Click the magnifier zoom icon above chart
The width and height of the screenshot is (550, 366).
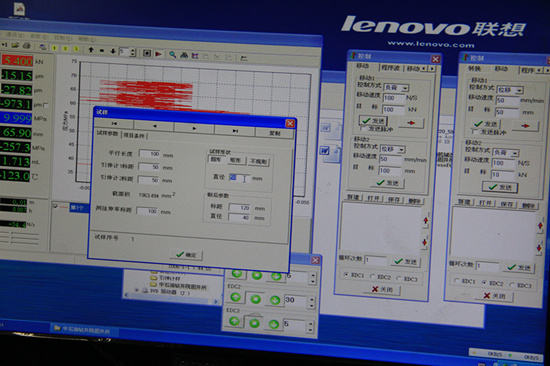pos(173,55)
